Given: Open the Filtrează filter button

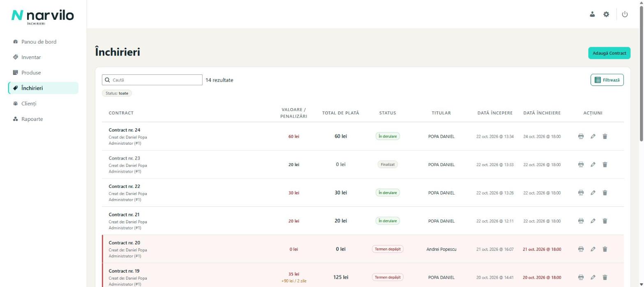Looking at the screenshot, I should (x=607, y=80).
